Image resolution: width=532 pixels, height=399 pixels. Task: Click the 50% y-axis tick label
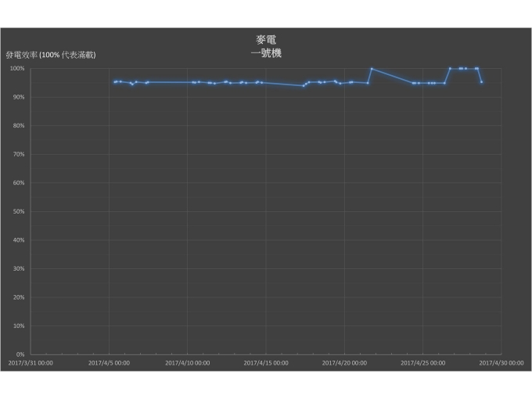19,212
